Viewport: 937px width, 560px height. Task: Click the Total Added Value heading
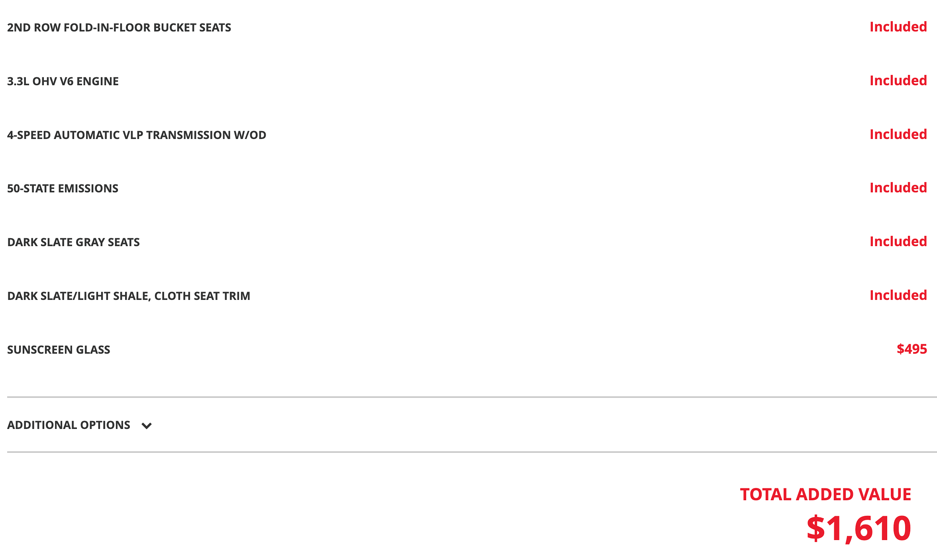coord(825,494)
